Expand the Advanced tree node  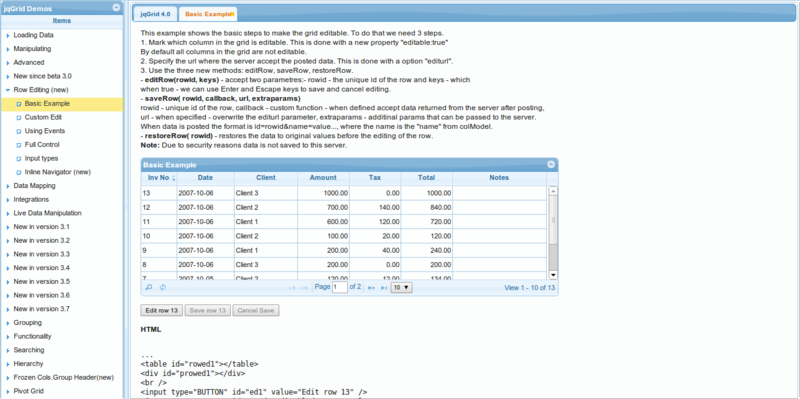(8, 63)
